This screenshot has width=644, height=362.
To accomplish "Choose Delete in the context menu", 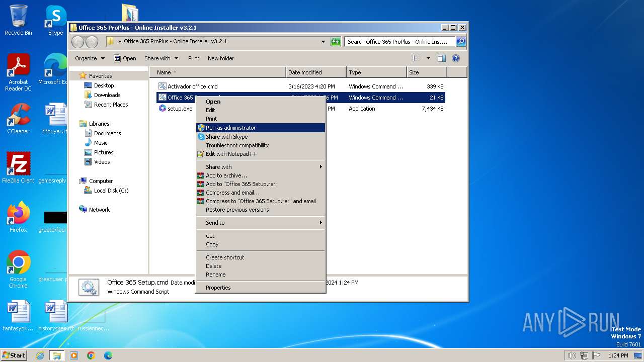I will (x=260, y=266).
